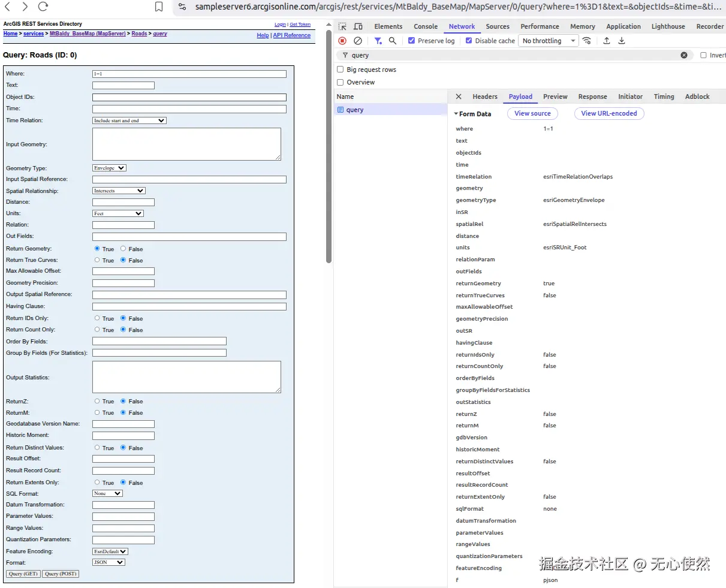Focus the Order By Fields input
This screenshot has height=588, width=726.
point(159,341)
